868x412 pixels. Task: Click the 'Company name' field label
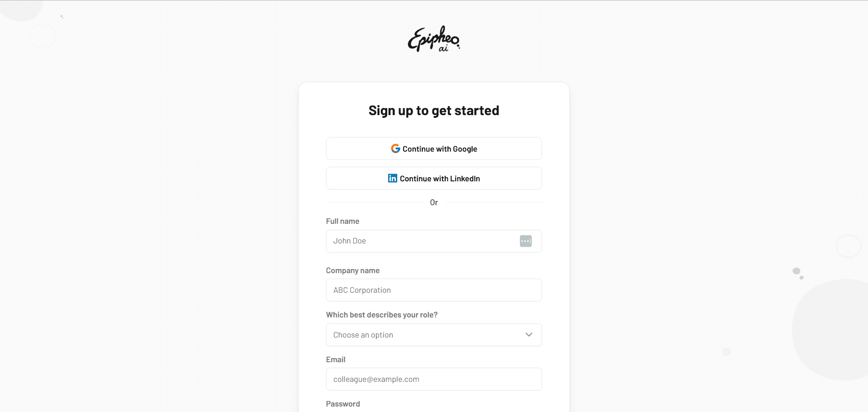point(352,270)
